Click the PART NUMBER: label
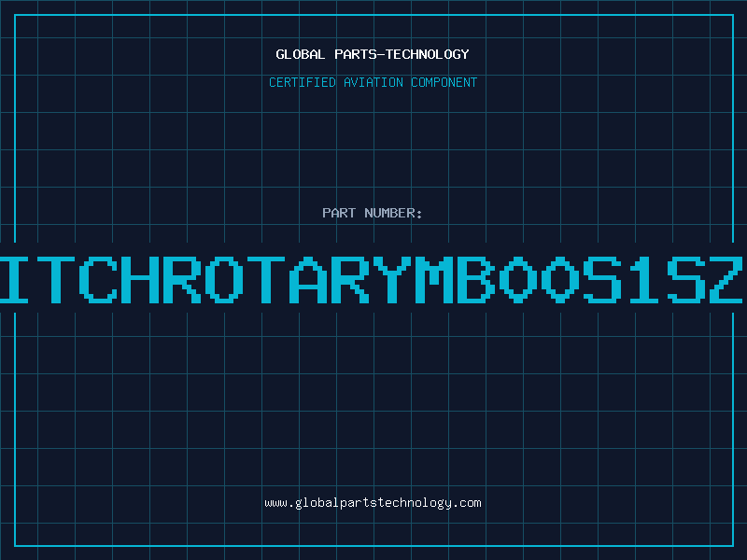Viewport: 747px width, 560px height. pos(373,213)
